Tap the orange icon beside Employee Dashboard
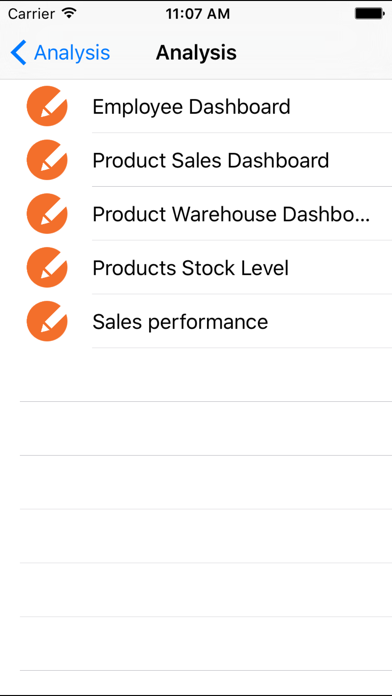The width and height of the screenshot is (392, 696). (47, 107)
